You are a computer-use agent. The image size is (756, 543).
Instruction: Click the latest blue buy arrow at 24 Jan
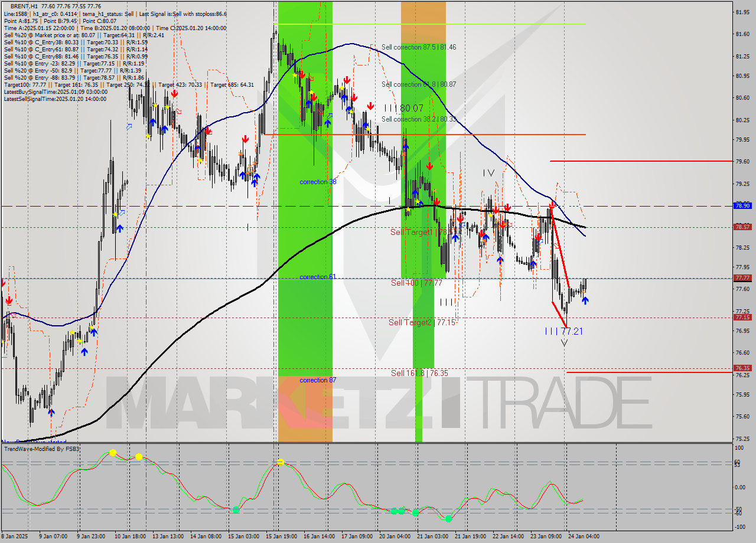coord(585,300)
